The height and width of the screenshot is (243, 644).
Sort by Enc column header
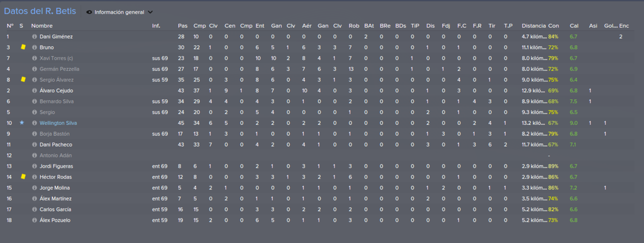[x=624, y=26]
